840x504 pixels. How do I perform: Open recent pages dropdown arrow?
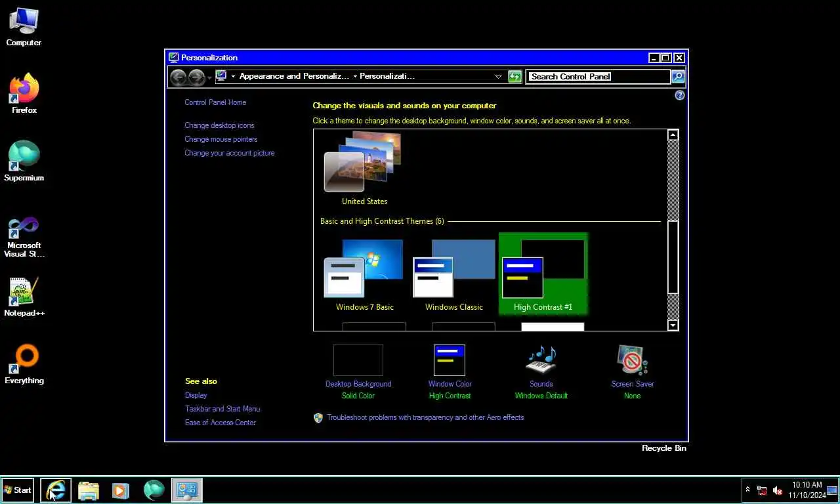[x=210, y=77]
